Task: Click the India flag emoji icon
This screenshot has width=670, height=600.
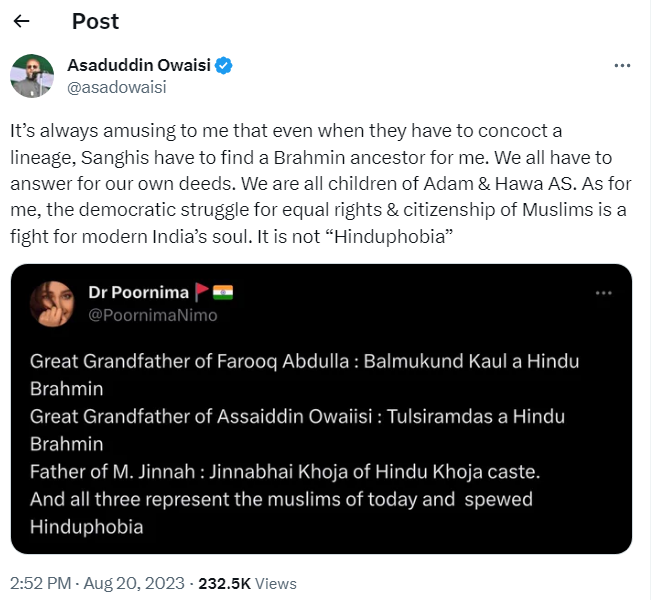Action: click(x=223, y=293)
